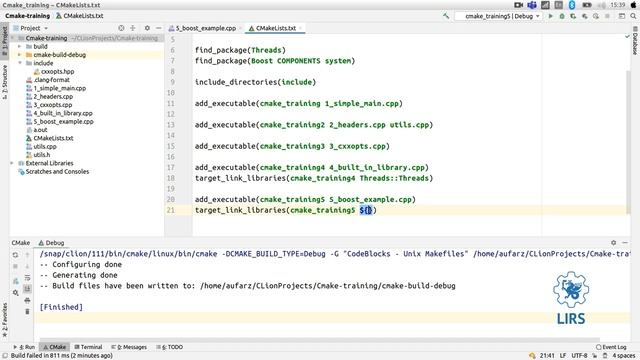Open the CMake tool window tab
Screen dimensions: 640x360
pos(55,347)
